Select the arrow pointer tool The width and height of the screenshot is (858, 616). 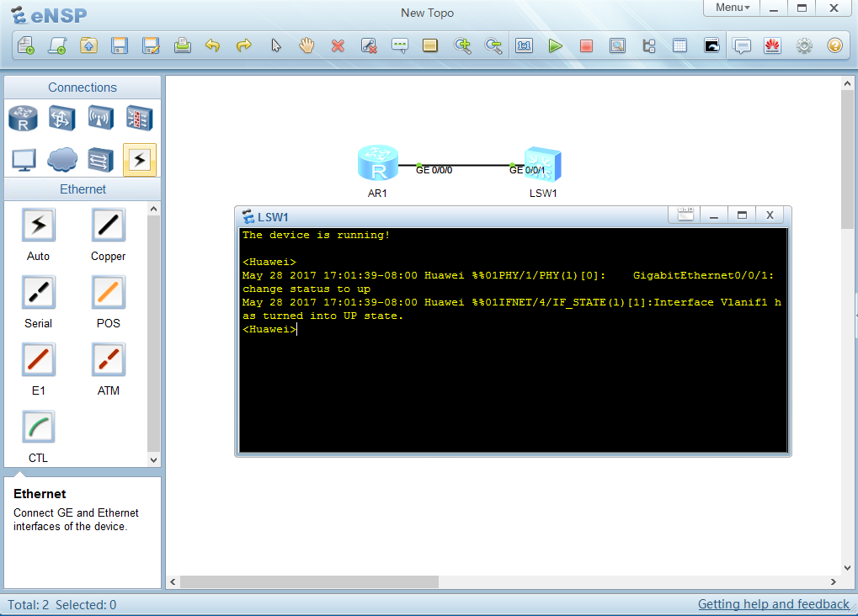276,45
